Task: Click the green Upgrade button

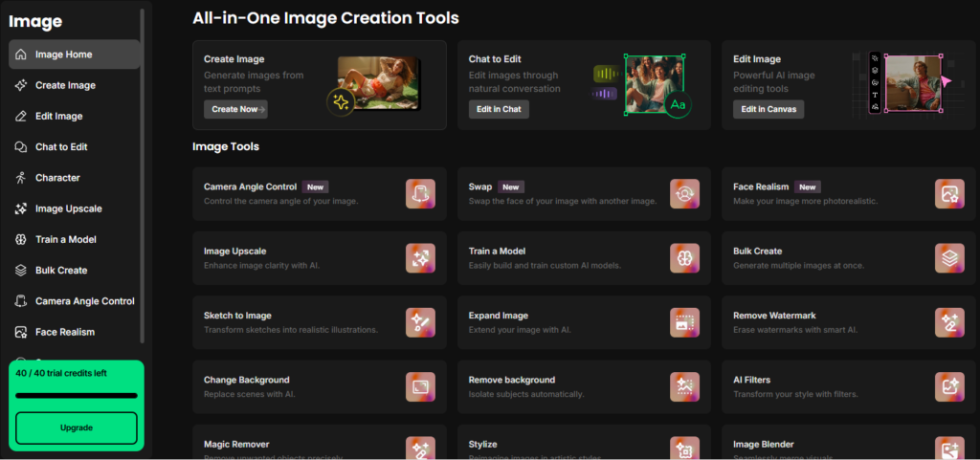Action: click(77, 427)
